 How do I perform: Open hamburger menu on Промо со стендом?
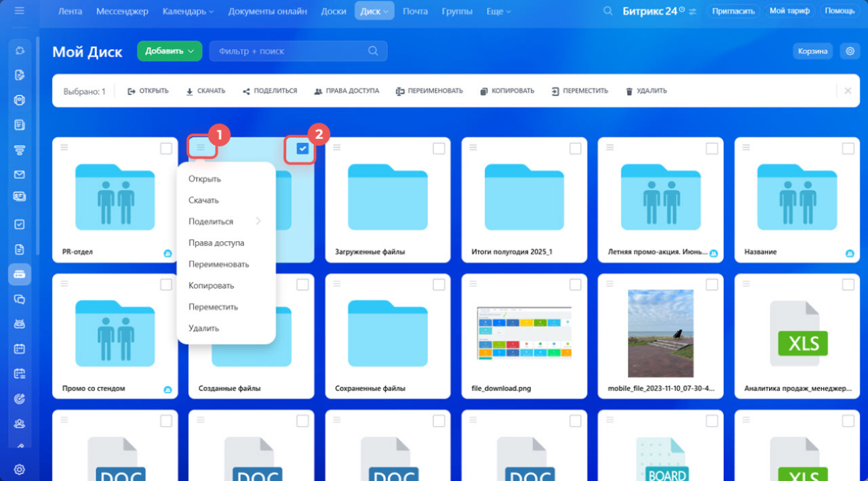pos(64,283)
